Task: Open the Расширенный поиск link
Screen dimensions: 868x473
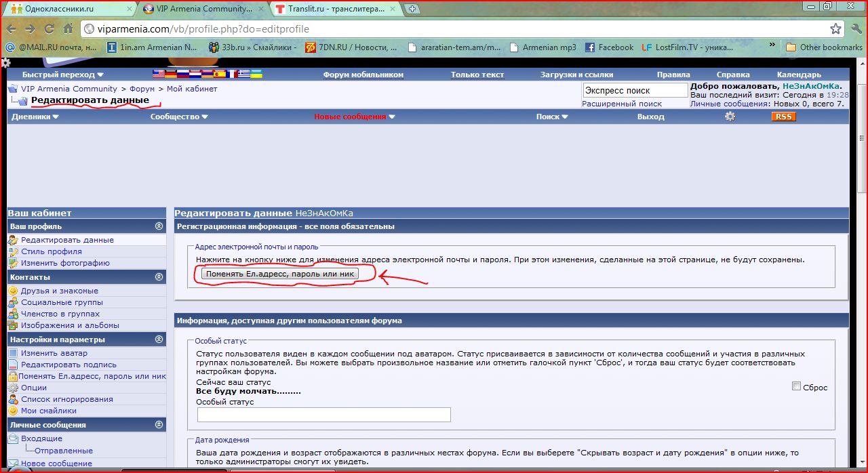Action: 622,104
